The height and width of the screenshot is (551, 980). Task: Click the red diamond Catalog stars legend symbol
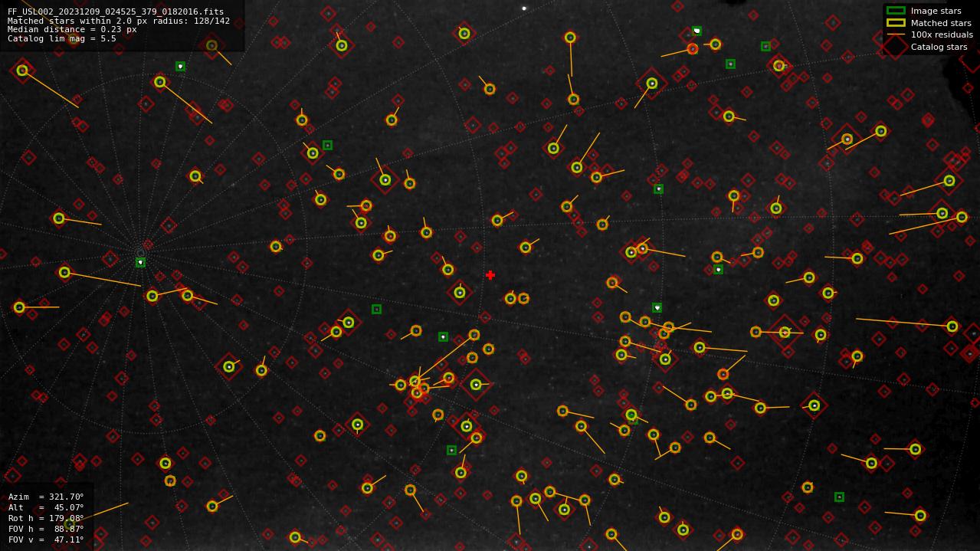tap(896, 47)
